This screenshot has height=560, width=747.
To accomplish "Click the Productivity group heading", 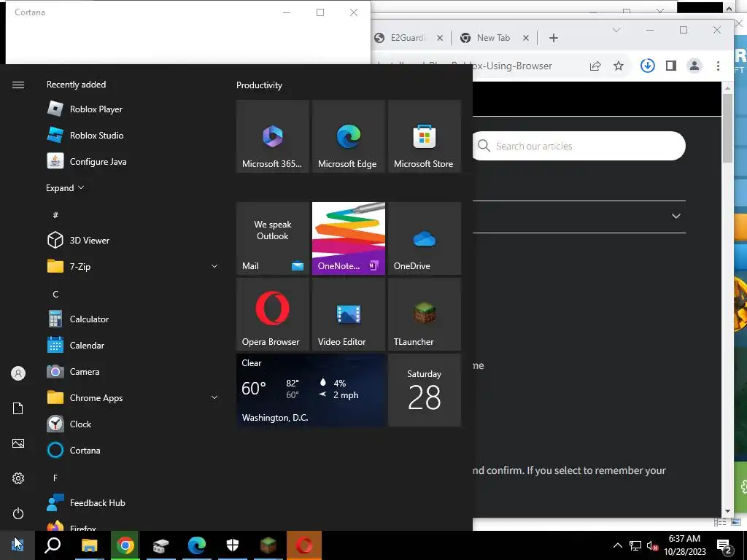I will point(259,85).
